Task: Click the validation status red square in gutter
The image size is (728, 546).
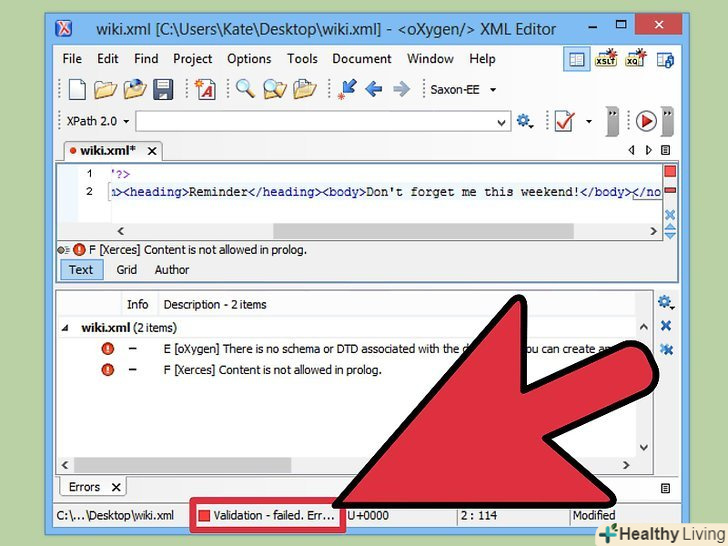Action: coord(670,172)
